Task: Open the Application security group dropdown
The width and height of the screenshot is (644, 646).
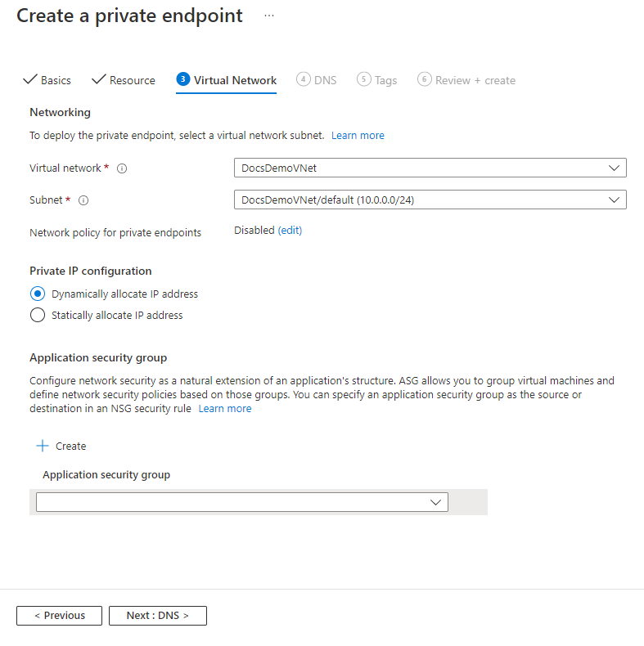Action: 242,502
